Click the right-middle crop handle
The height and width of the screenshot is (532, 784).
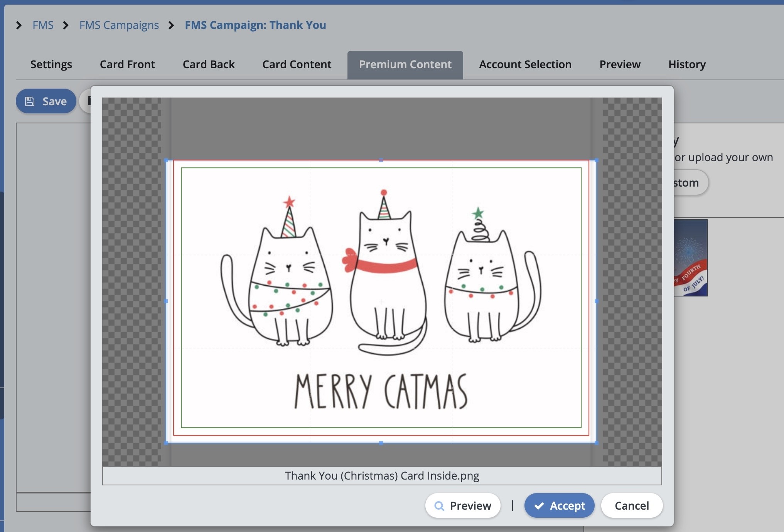pos(596,301)
